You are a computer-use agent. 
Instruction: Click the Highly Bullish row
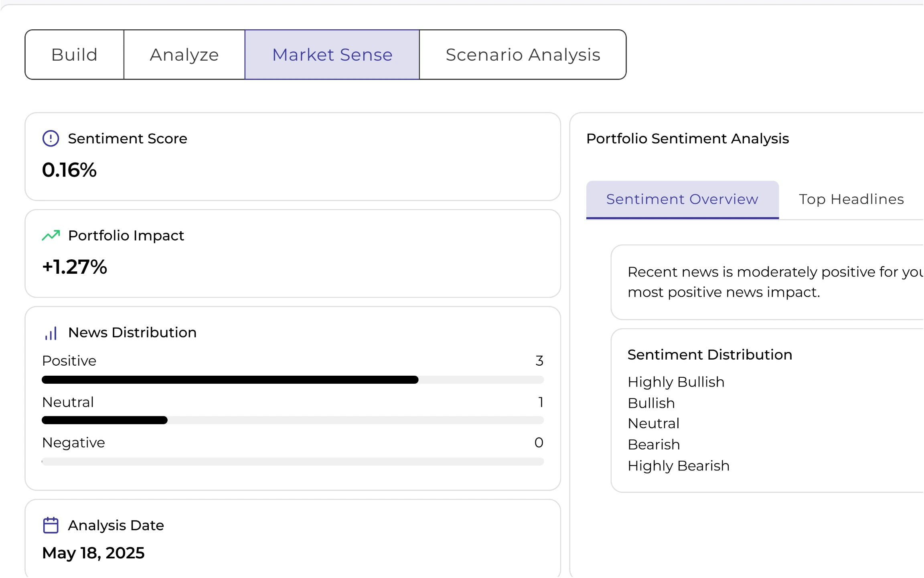676,382
